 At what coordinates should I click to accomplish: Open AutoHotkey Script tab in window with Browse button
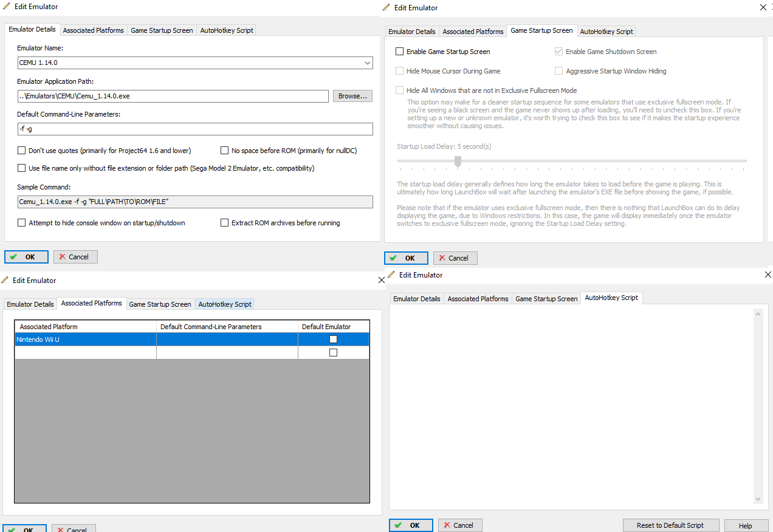click(x=226, y=30)
